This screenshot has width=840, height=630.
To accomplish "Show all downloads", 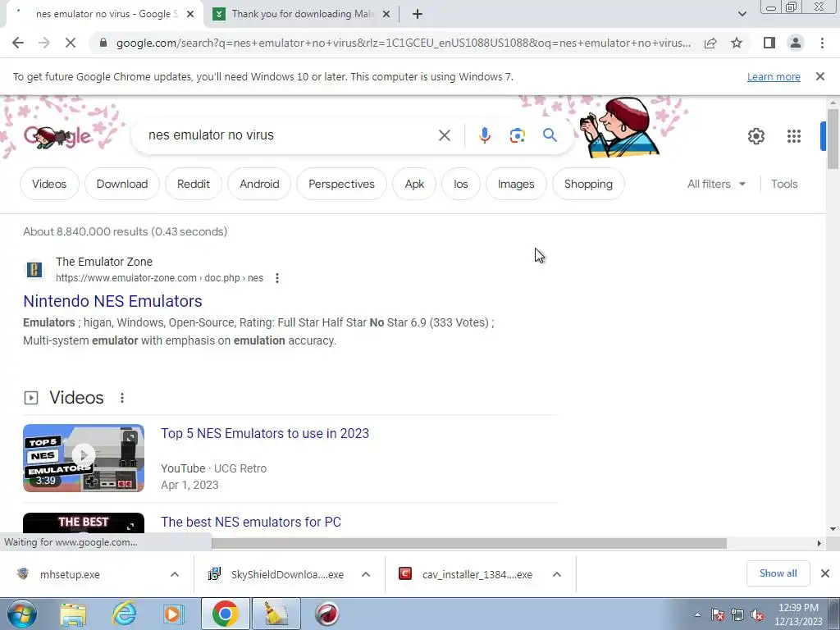I will pyautogui.click(x=778, y=573).
